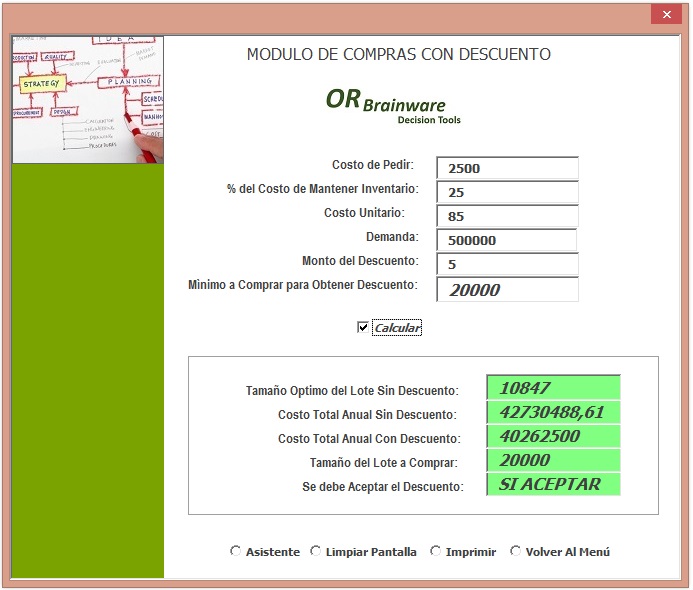Select the Asistente radio button
This screenshot has height=590, width=693.
(x=236, y=551)
